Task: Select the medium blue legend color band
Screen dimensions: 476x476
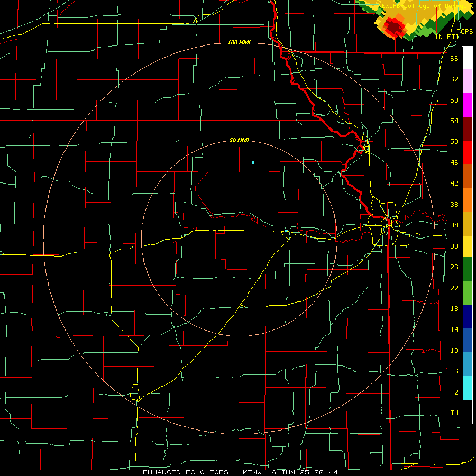Action: [467, 340]
